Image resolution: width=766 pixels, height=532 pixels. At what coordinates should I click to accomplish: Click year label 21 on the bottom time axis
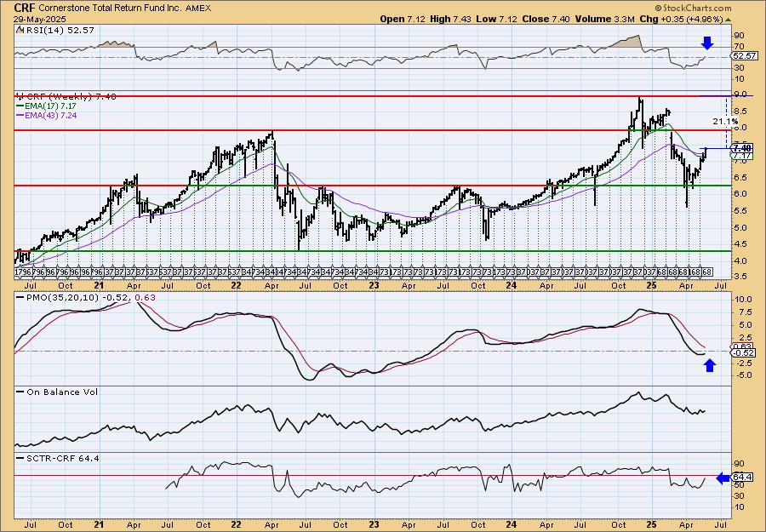[100, 524]
